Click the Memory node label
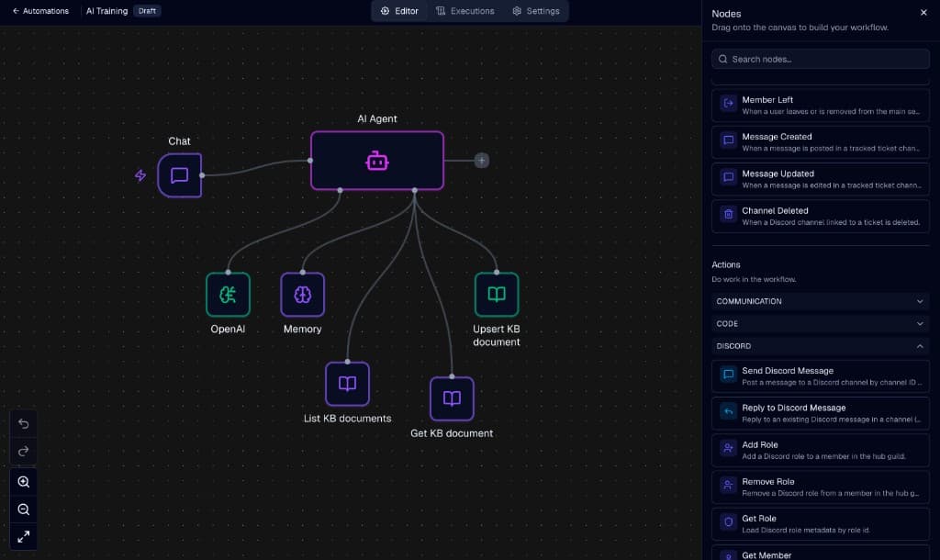The image size is (940, 560). 302,329
